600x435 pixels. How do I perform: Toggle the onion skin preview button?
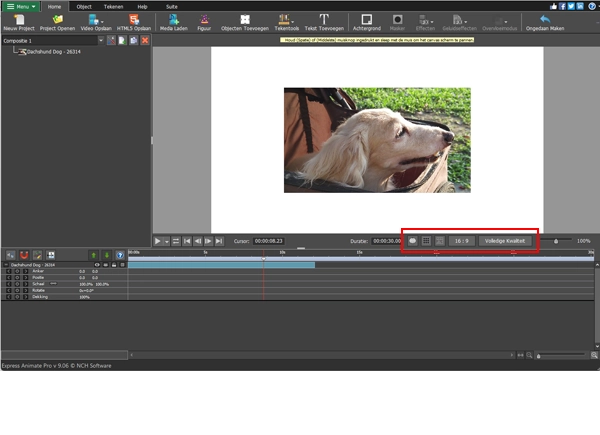tap(412, 241)
